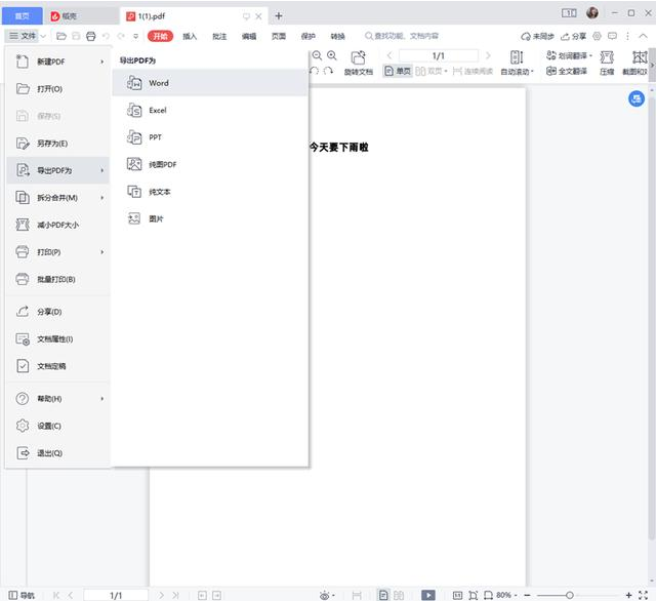
Task: Expand the New PDF (新建PDF) submenu
Action: tap(102, 62)
